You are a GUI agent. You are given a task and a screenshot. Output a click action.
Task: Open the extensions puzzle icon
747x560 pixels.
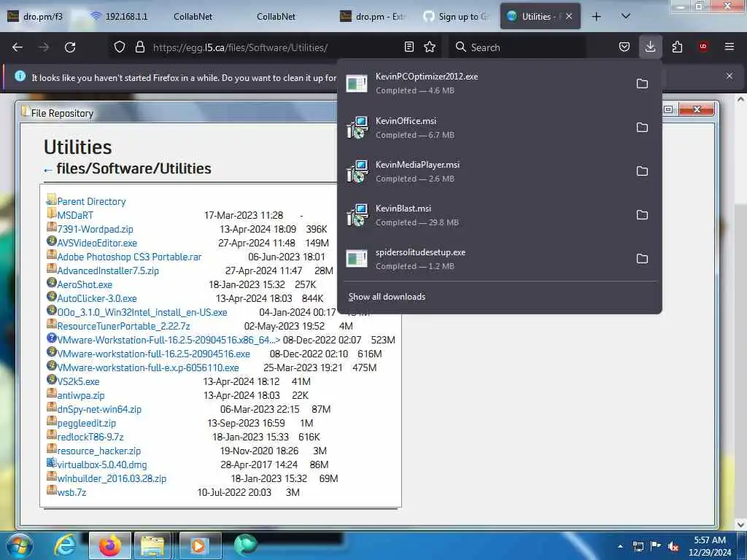(677, 47)
